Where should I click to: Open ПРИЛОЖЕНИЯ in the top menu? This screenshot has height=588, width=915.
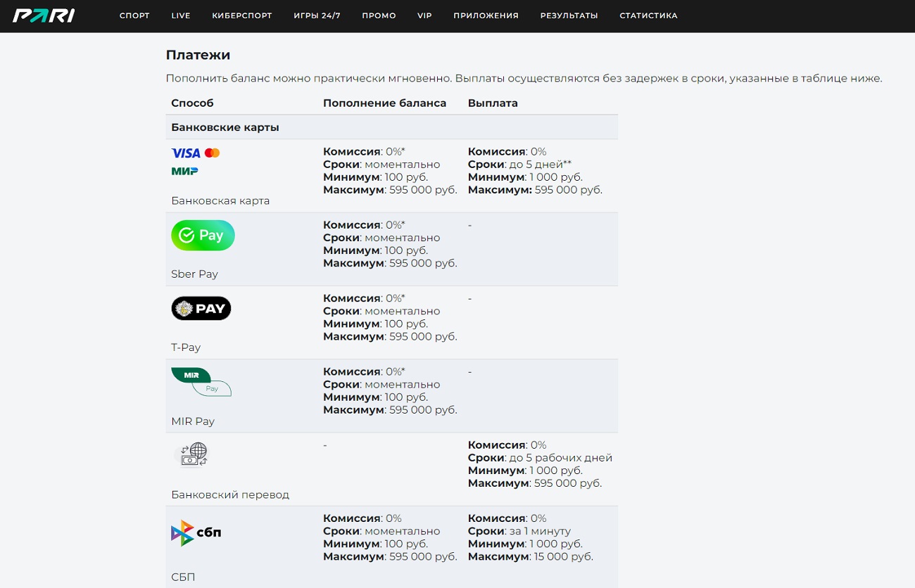point(486,15)
